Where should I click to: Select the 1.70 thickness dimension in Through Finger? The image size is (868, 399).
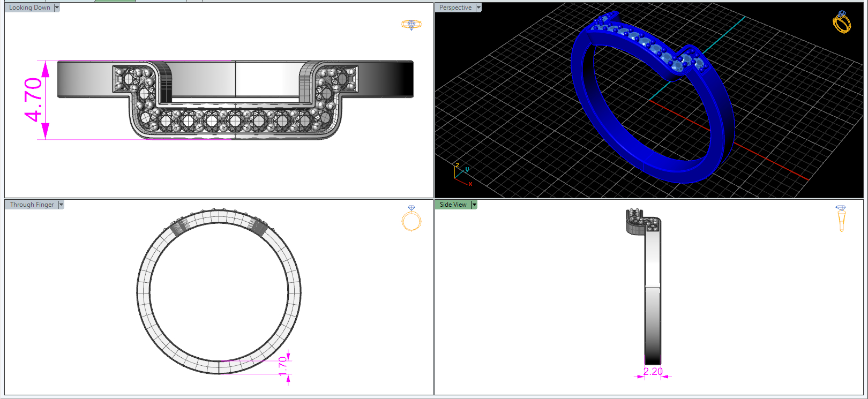[x=283, y=366]
